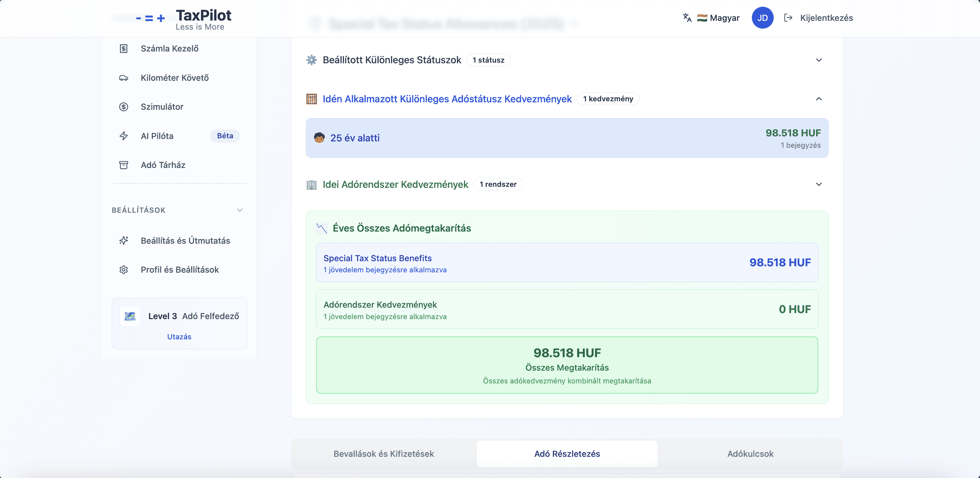
Task: Open the 25 év alatti benefit row
Action: tap(567, 138)
